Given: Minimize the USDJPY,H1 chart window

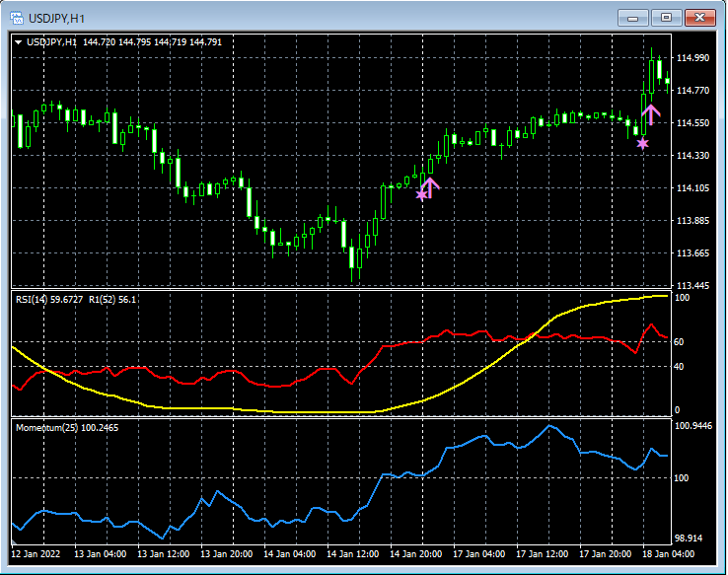Looking at the screenshot, I should click(x=632, y=18).
